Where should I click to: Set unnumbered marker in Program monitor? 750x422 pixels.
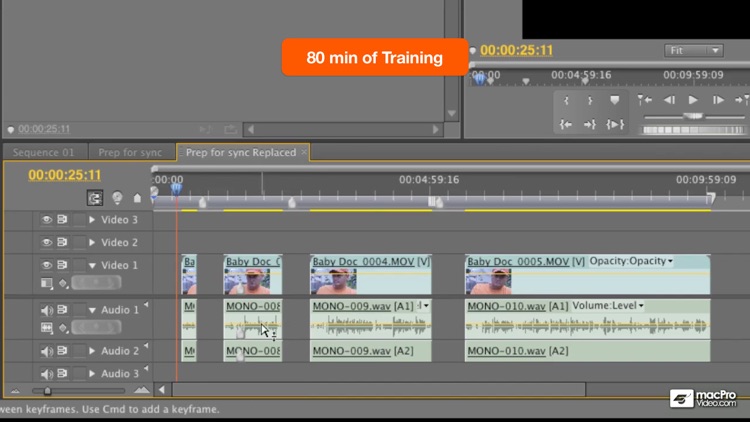click(615, 100)
